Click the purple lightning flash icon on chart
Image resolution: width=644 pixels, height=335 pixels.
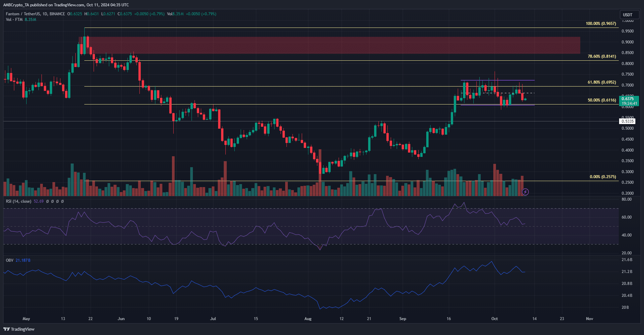[525, 192]
